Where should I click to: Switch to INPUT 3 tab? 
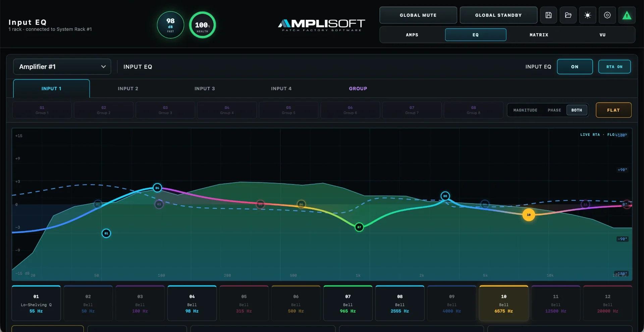coord(205,89)
